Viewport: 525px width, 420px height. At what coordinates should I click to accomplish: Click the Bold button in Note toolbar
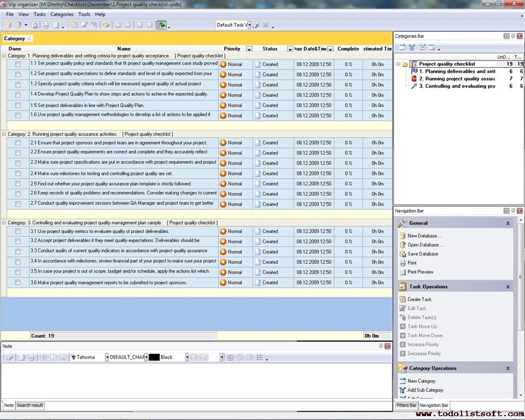coord(43,357)
